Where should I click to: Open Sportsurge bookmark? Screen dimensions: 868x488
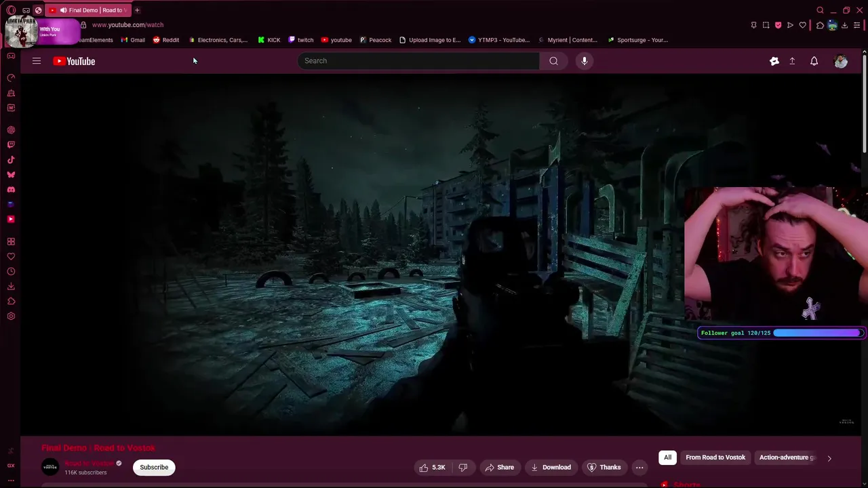click(x=638, y=40)
